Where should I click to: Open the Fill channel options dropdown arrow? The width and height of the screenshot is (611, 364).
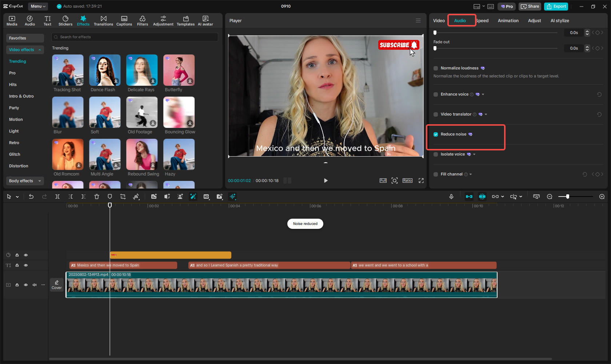pyautogui.click(x=471, y=174)
